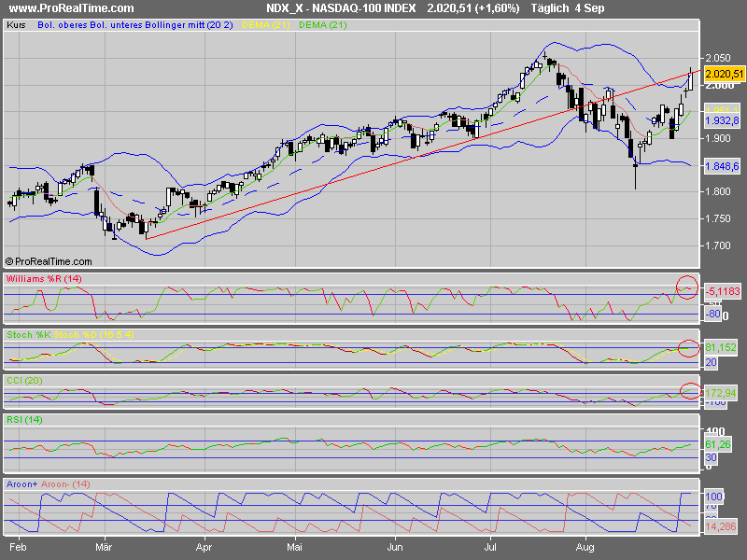This screenshot has height=560, width=747.
Task: Click the 61,26 RSI value
Action: pos(717,444)
